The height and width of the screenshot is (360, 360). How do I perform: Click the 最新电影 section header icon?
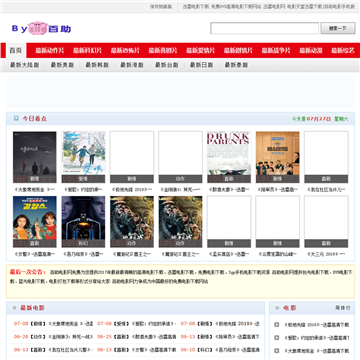pyautogui.click(x=14, y=308)
